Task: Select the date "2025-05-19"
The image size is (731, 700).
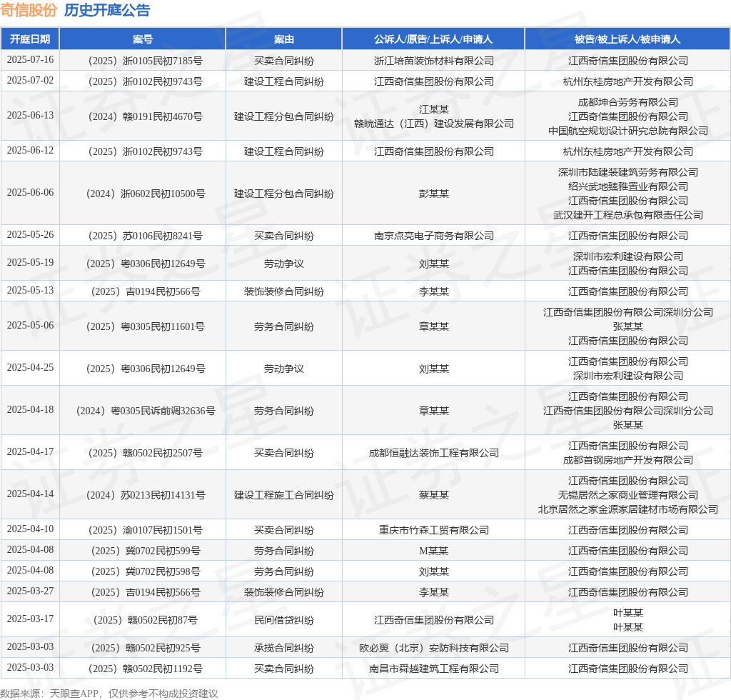Action: pos(30,263)
